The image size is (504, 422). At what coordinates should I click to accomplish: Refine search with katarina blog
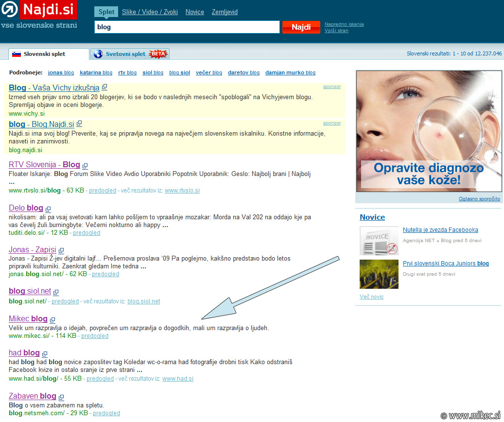click(x=96, y=73)
